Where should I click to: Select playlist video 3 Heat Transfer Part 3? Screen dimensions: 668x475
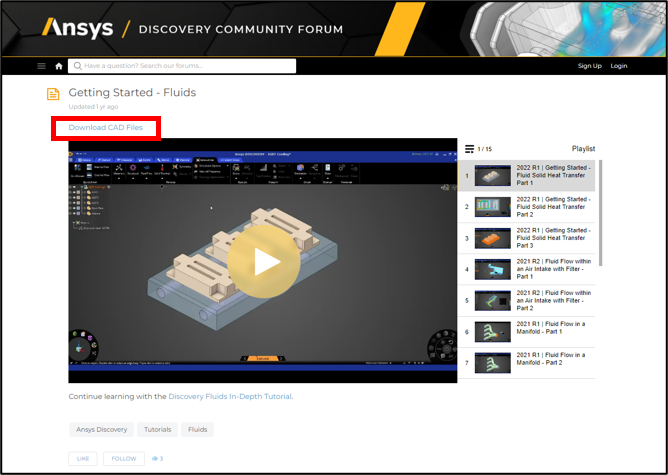(526, 238)
